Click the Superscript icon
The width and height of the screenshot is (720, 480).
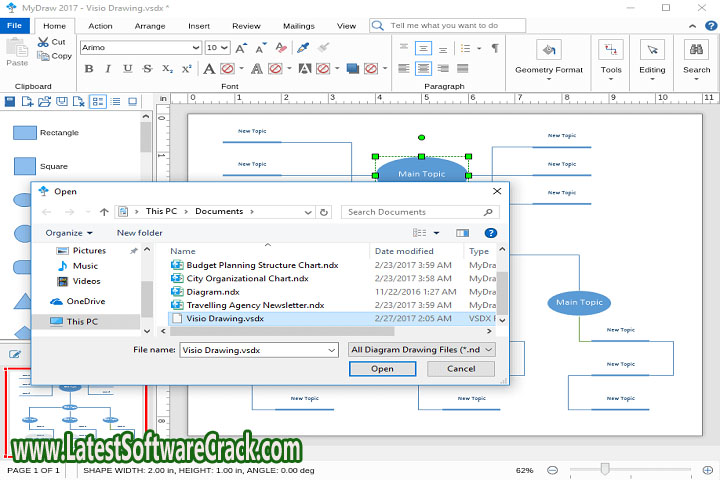click(186, 69)
